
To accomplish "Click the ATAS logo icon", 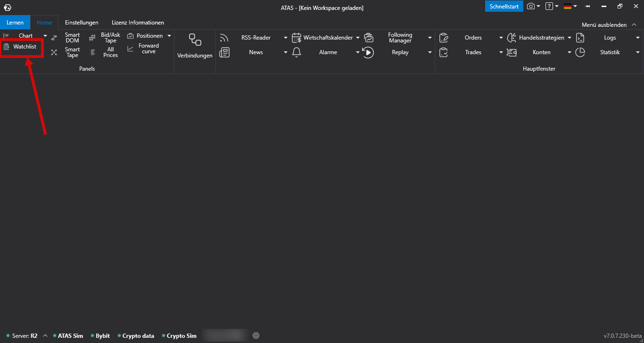I will (7, 7).
